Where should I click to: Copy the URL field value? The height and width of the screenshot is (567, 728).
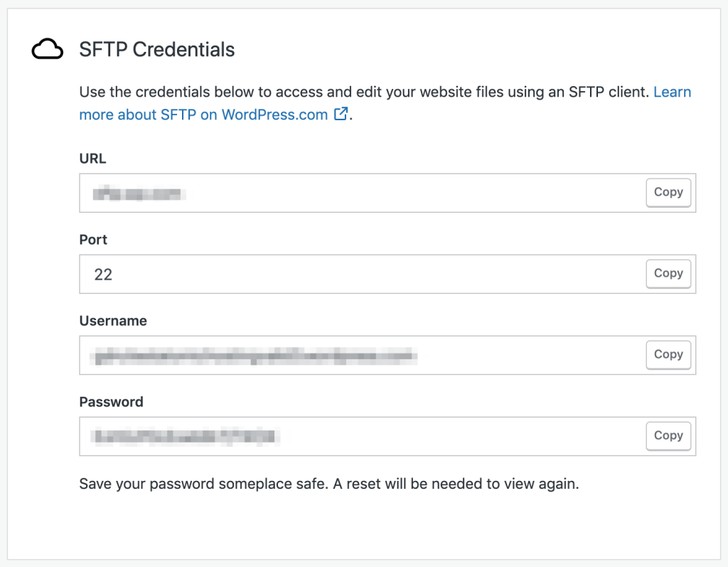pos(668,192)
